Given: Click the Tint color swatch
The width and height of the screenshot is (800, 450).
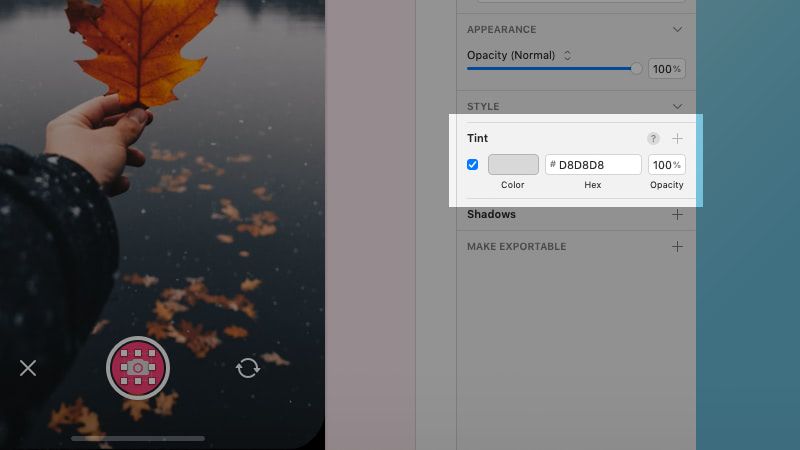Looking at the screenshot, I should click(x=513, y=164).
